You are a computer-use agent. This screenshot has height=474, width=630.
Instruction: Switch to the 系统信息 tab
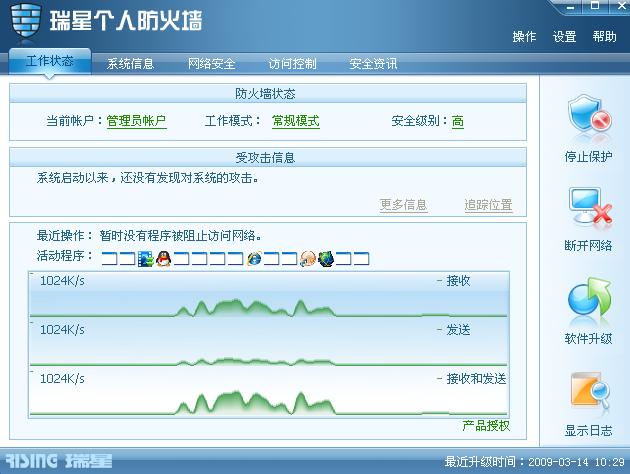pos(130,64)
